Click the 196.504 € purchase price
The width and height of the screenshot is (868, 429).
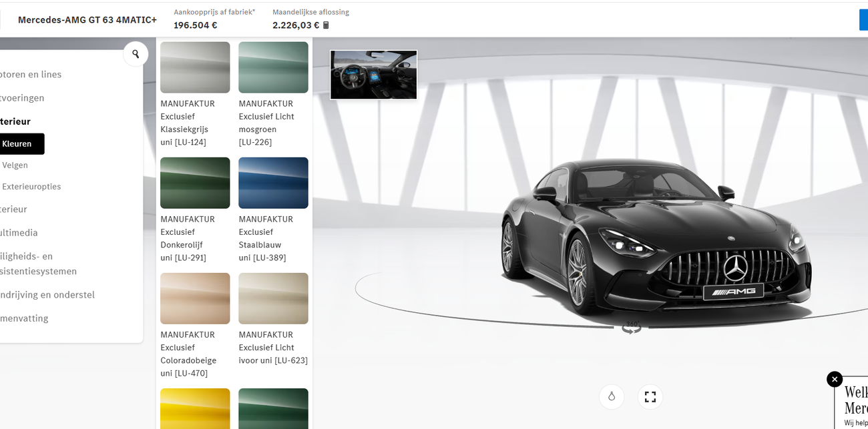tap(196, 25)
